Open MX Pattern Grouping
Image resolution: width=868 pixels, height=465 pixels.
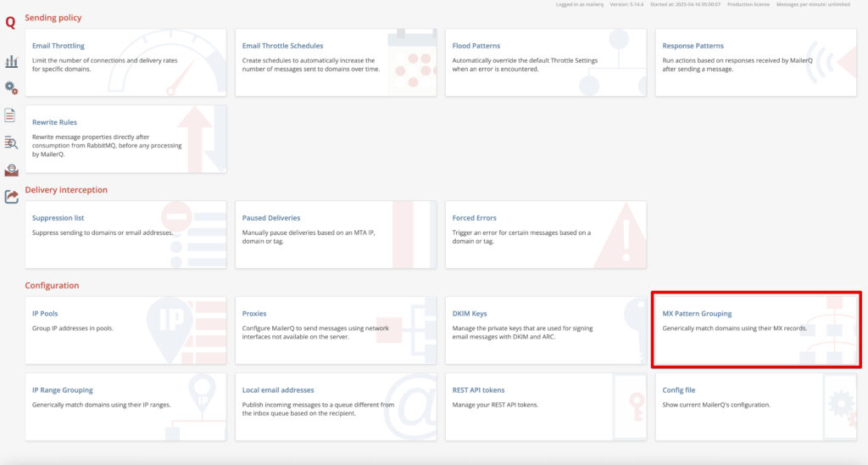pyautogui.click(x=697, y=313)
